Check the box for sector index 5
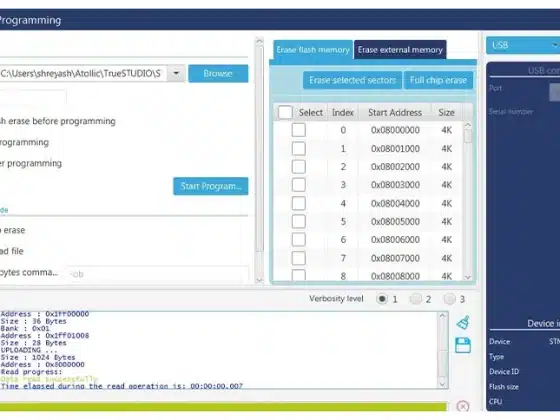 (299, 221)
